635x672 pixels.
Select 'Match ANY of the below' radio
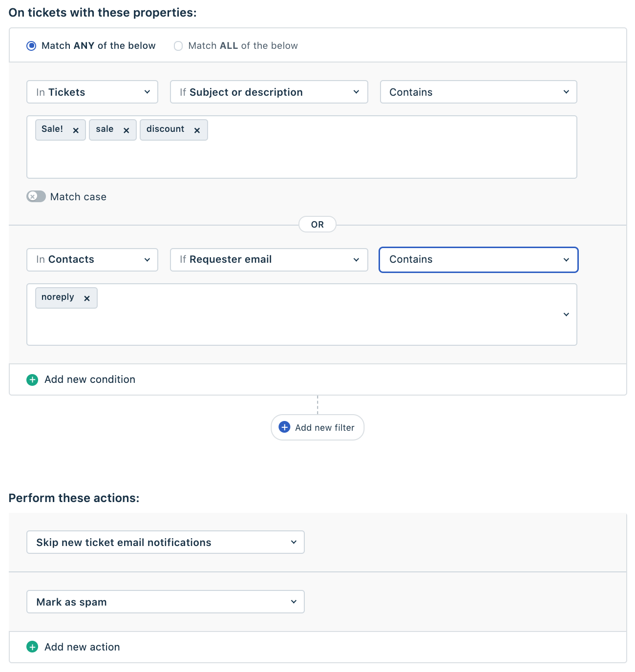[x=31, y=46]
